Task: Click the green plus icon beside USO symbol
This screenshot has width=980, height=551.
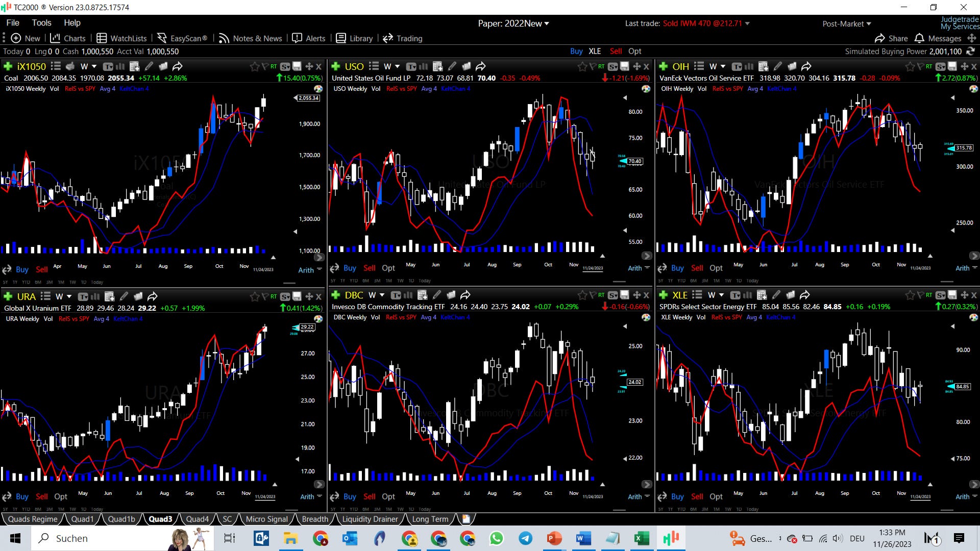Action: click(335, 66)
